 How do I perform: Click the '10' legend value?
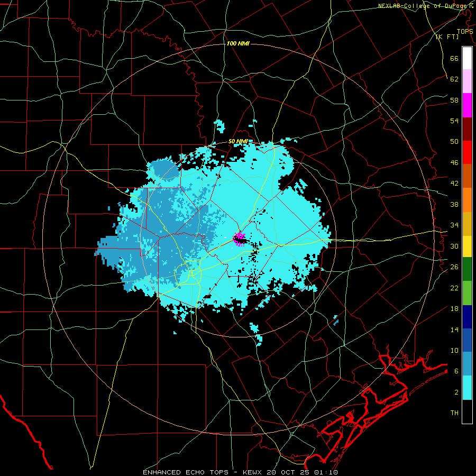tap(454, 350)
